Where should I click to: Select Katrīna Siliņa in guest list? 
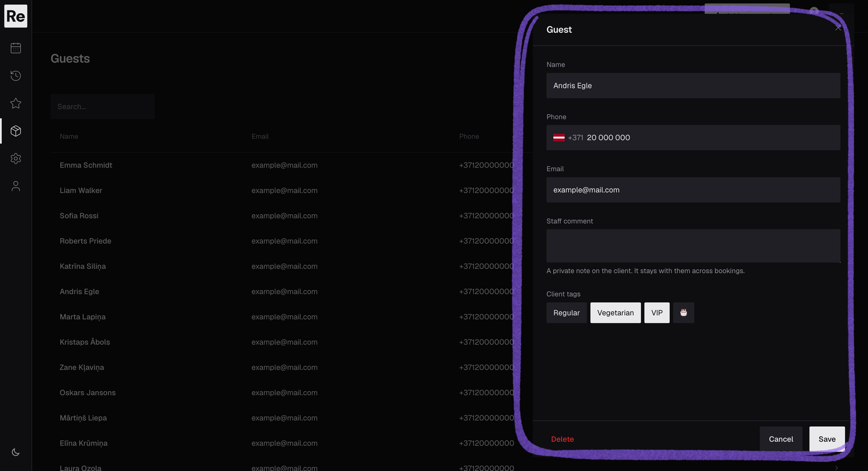pos(83,267)
